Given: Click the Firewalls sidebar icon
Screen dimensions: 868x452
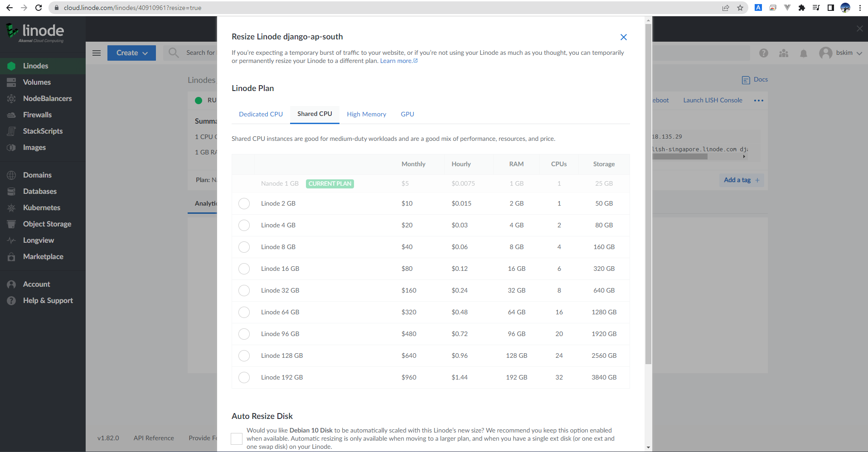Looking at the screenshot, I should (11, 115).
